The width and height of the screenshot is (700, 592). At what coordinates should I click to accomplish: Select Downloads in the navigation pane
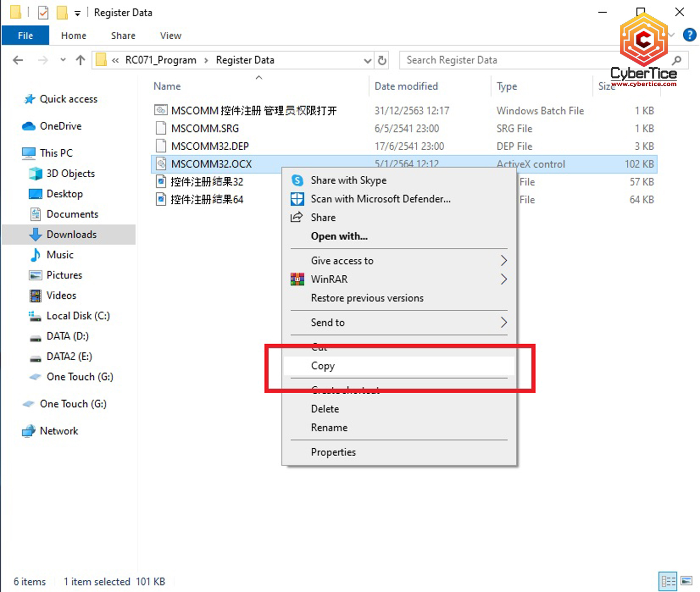71,235
